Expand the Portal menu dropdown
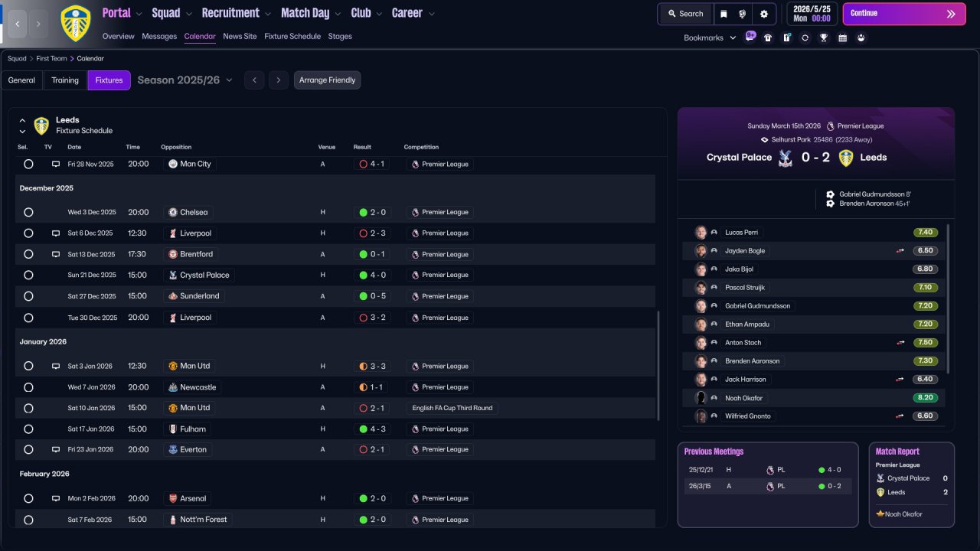This screenshot has height=551, width=980. (138, 14)
